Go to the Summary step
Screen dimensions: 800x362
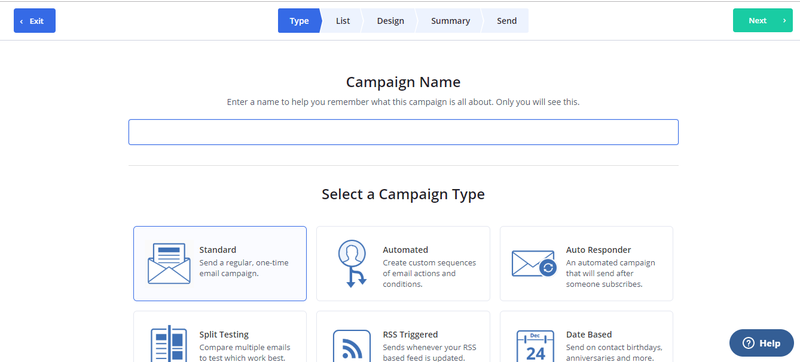tap(451, 21)
